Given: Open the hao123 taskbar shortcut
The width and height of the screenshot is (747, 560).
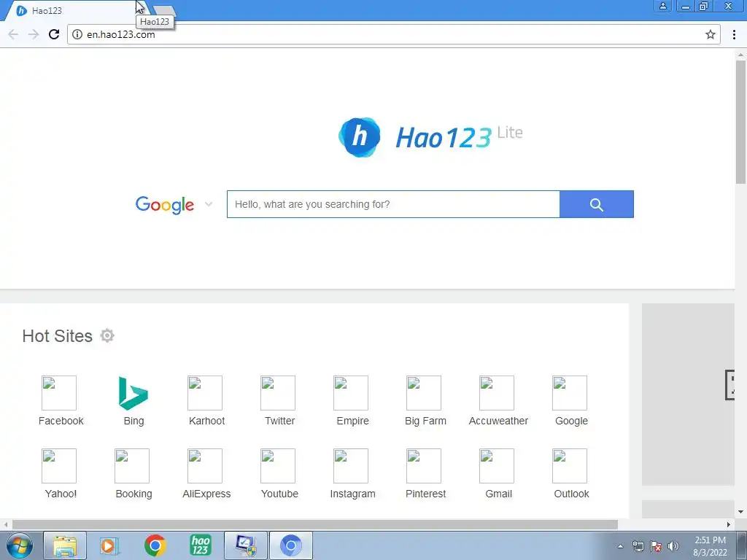Looking at the screenshot, I should click(x=200, y=545).
